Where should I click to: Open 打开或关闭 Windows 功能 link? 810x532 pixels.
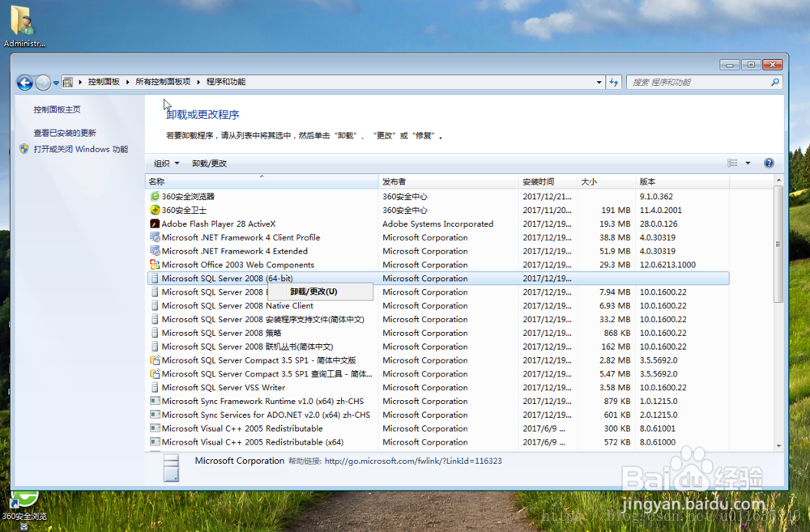click(x=80, y=149)
